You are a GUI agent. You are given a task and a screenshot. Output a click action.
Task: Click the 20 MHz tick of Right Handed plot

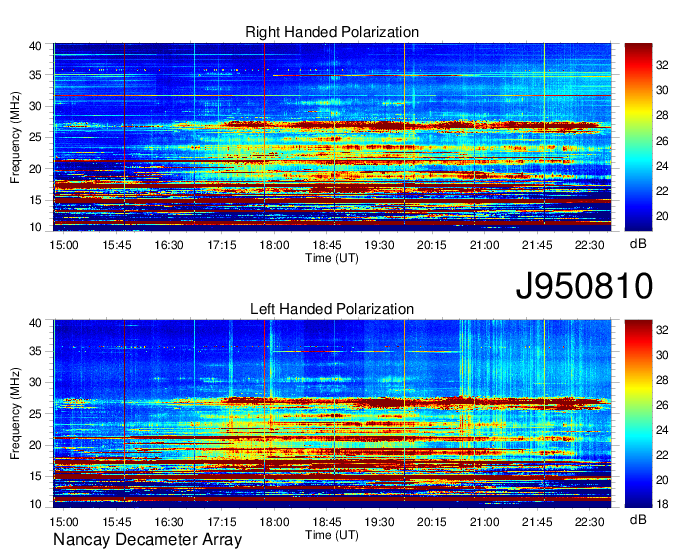pyautogui.click(x=35, y=169)
